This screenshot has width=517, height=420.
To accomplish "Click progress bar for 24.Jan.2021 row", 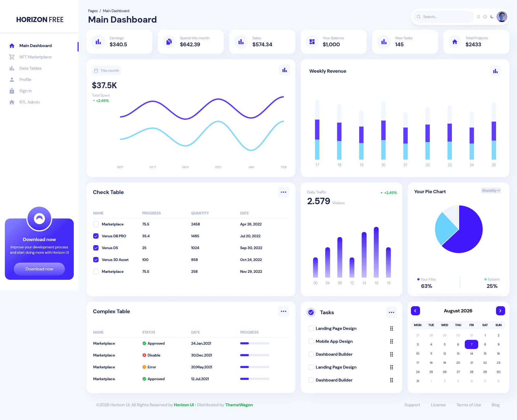I will [x=255, y=343].
